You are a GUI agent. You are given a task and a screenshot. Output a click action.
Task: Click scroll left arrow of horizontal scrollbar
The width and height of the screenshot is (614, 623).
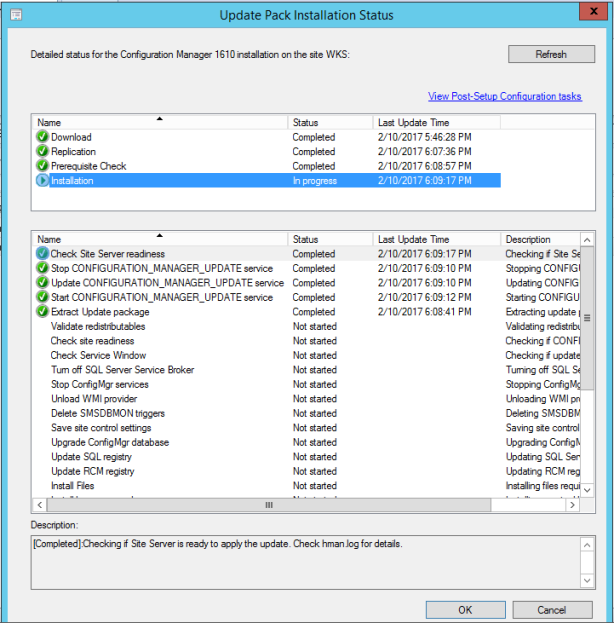(40, 505)
